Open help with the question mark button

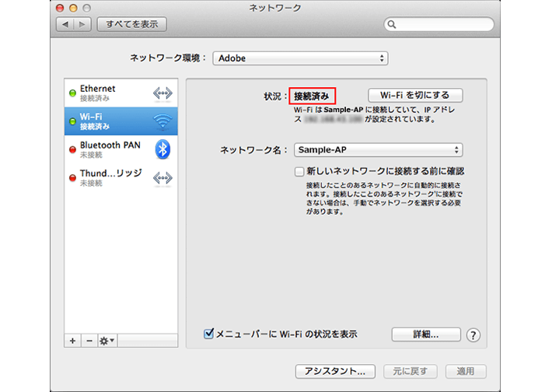(x=473, y=335)
